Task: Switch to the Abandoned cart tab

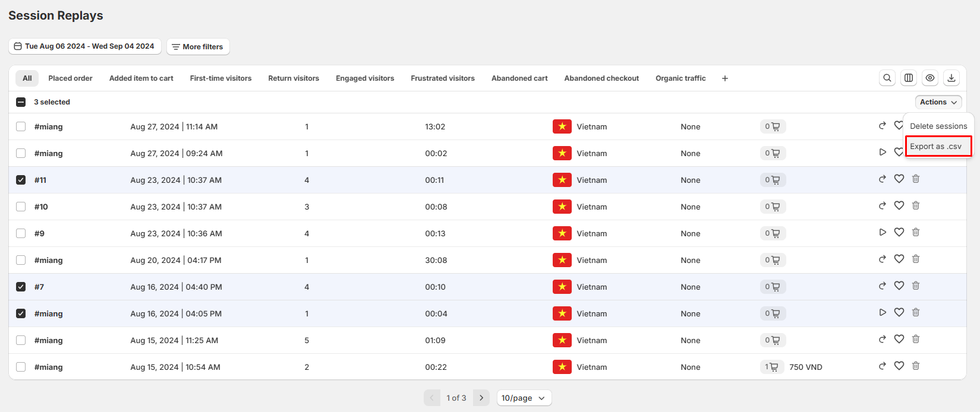Action: click(519, 78)
